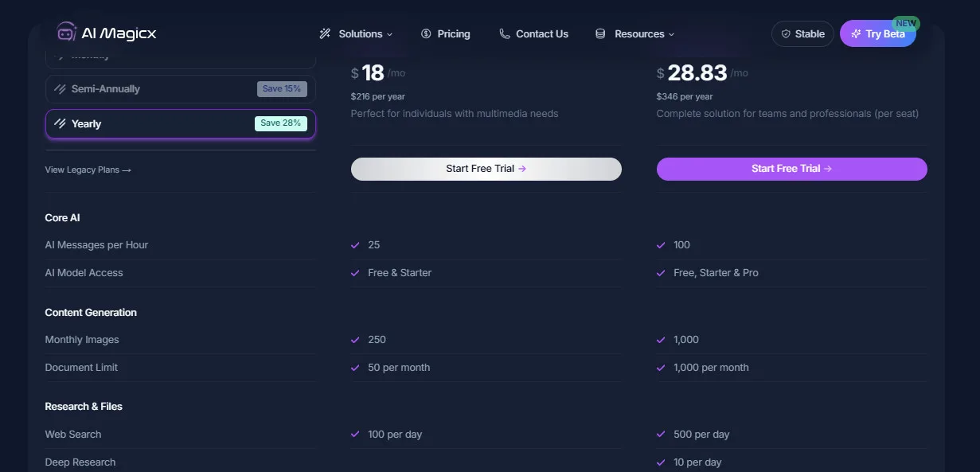Screen dimensions: 980x472
Task: Start Free Trial on the $18 plan
Action: 486,169
